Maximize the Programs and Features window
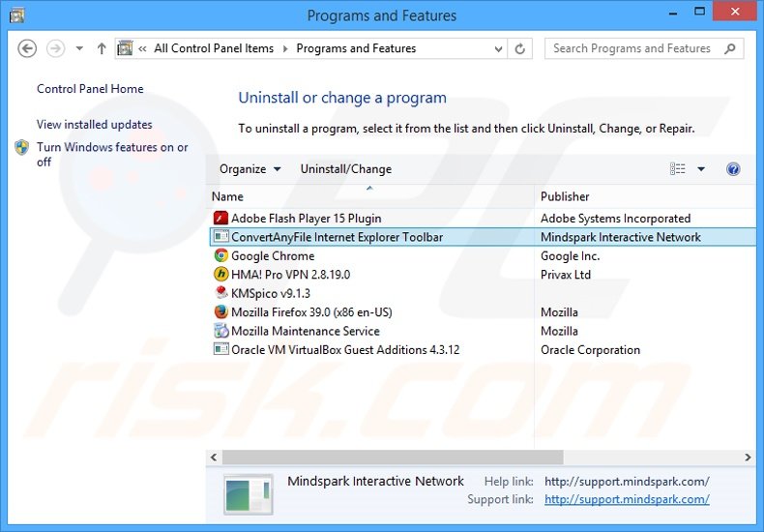 (699, 12)
